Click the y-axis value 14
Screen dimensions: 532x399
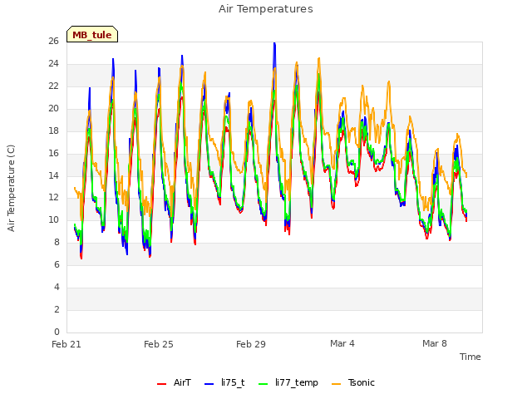pos(53,175)
